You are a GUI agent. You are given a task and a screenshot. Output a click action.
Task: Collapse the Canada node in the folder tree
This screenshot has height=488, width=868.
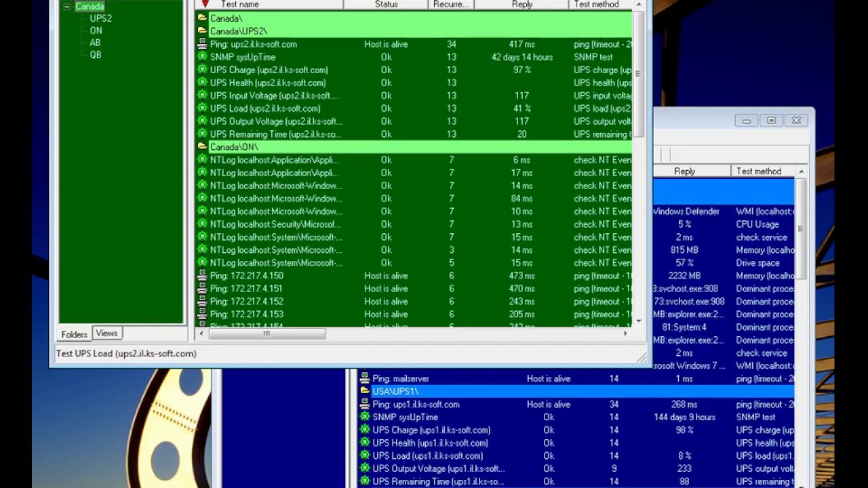67,7
